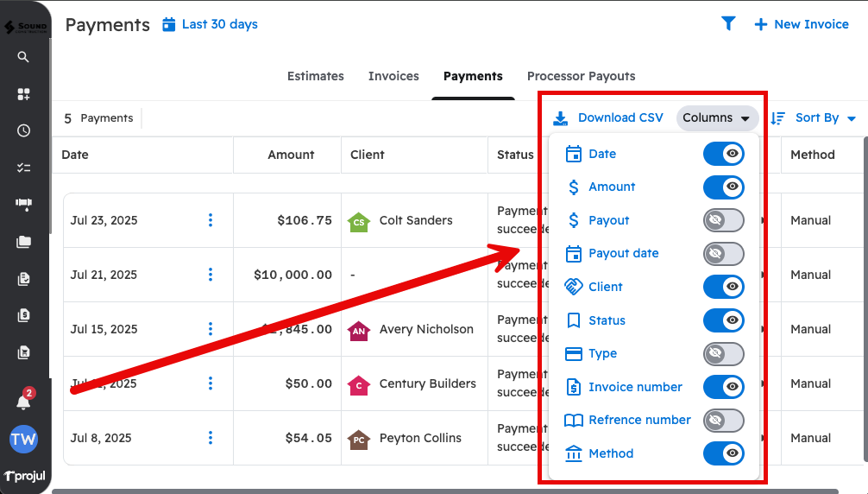The image size is (868, 494).
Task: Click the filter funnel icon
Action: (x=728, y=24)
